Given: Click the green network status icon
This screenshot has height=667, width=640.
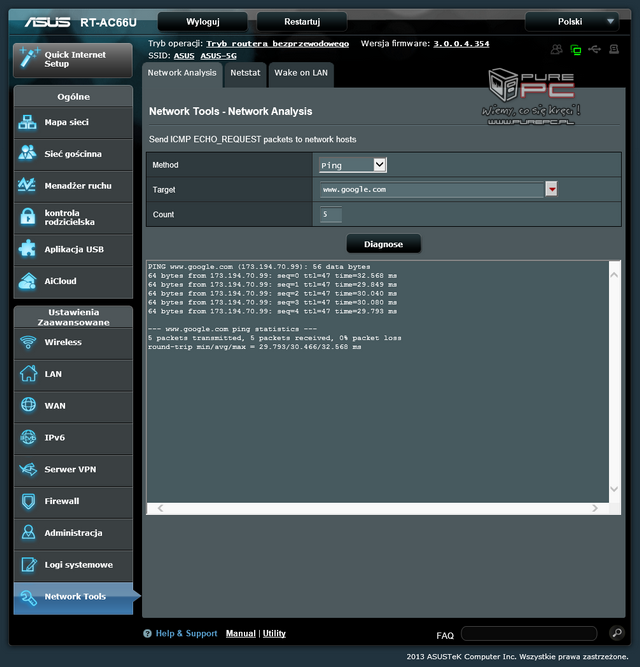Looking at the screenshot, I should coord(576,50).
